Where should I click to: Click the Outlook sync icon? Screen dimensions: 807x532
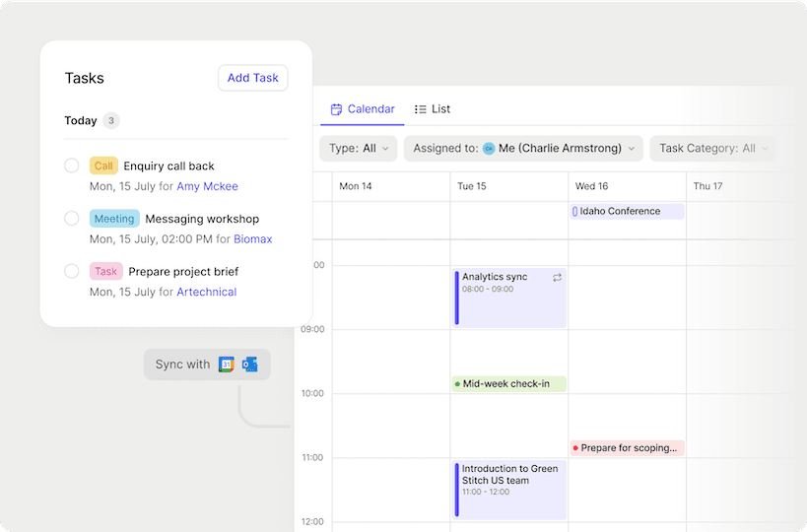[250, 365]
